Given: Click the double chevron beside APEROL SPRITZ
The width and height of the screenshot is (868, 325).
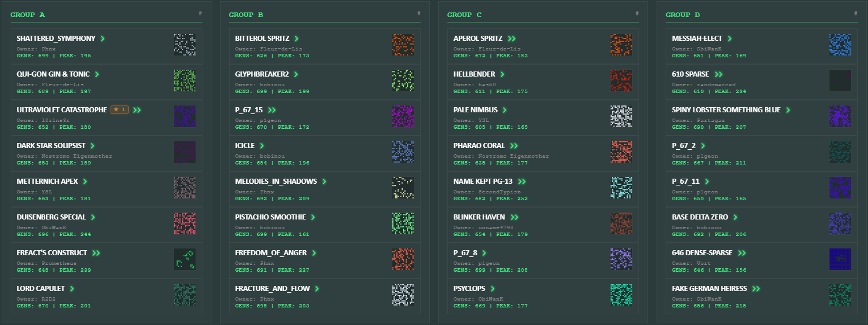Looking at the screenshot, I should [x=511, y=39].
